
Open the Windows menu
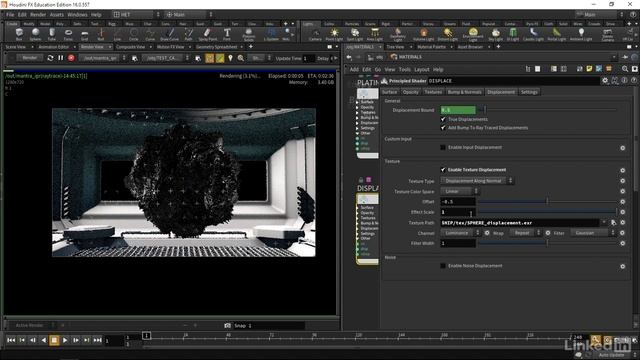tap(77, 15)
